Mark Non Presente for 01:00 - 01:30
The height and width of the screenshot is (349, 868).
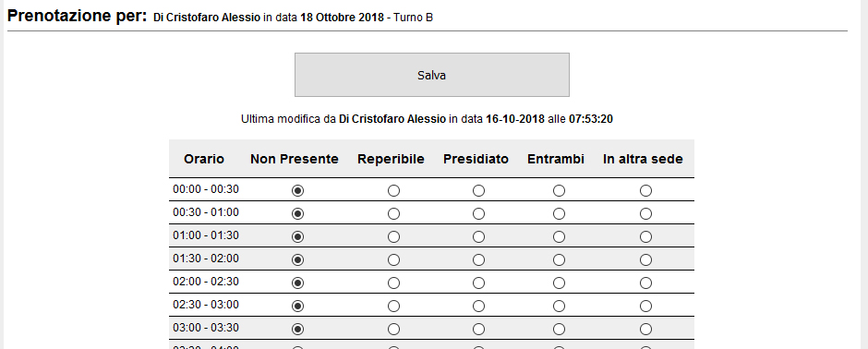(298, 236)
